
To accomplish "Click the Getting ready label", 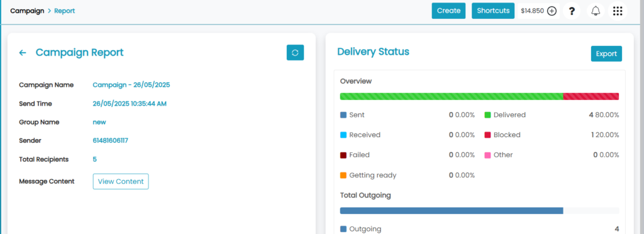I will coord(373,175).
